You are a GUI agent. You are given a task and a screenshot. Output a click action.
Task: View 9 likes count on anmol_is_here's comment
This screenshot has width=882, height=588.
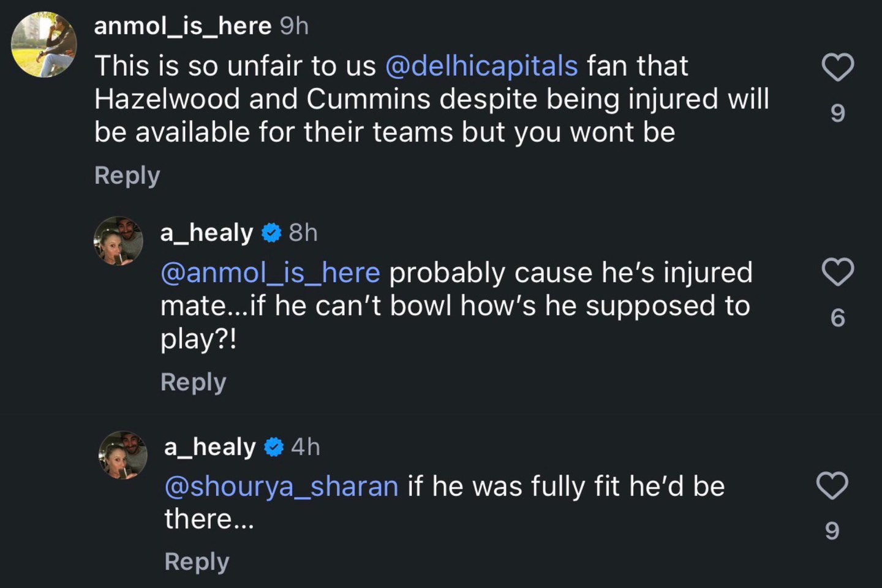[837, 113]
